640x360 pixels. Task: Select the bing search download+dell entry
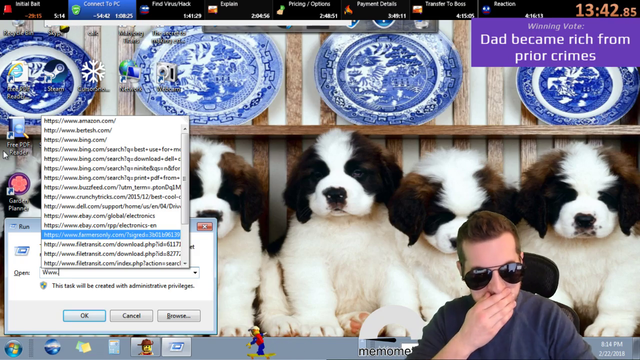click(x=111, y=159)
